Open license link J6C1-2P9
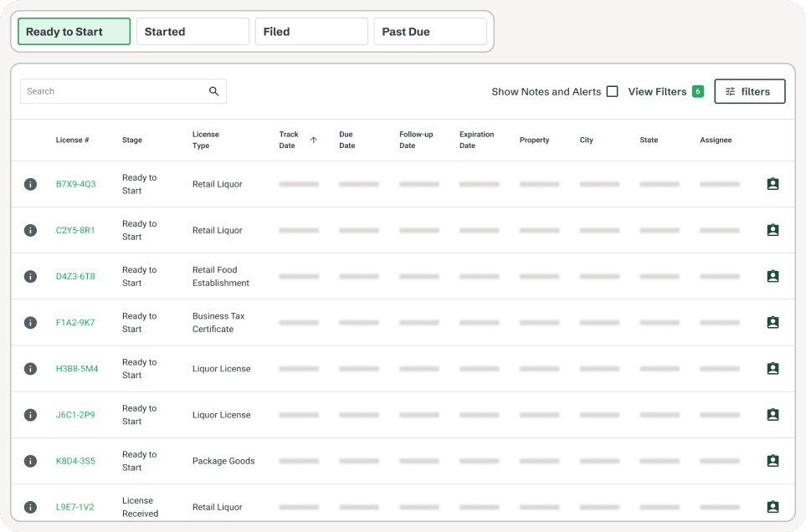The image size is (806, 532). 75,415
